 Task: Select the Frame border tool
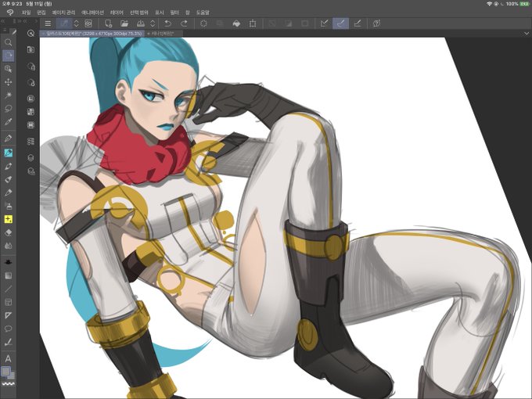pos(8,302)
